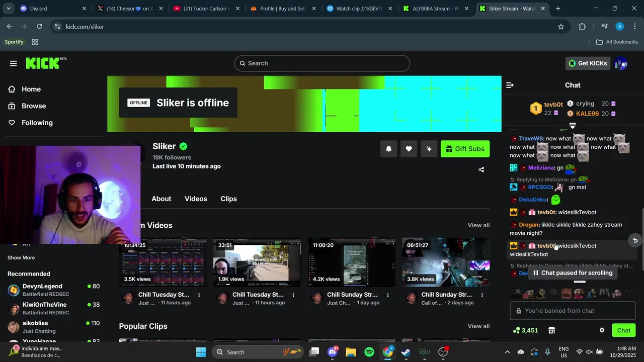
Task: Show hidden system tray icons
Action: click(507, 352)
